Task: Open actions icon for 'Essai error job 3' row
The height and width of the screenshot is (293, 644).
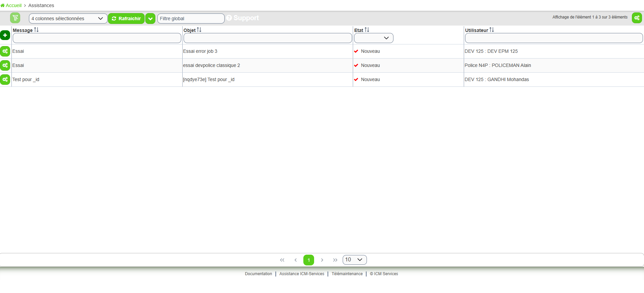Action: pos(5,51)
